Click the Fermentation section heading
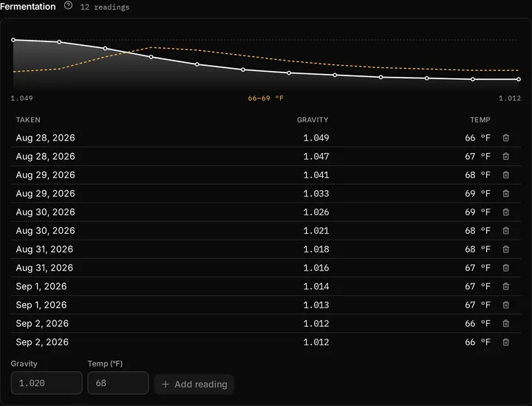This screenshot has width=532, height=406. coord(28,7)
